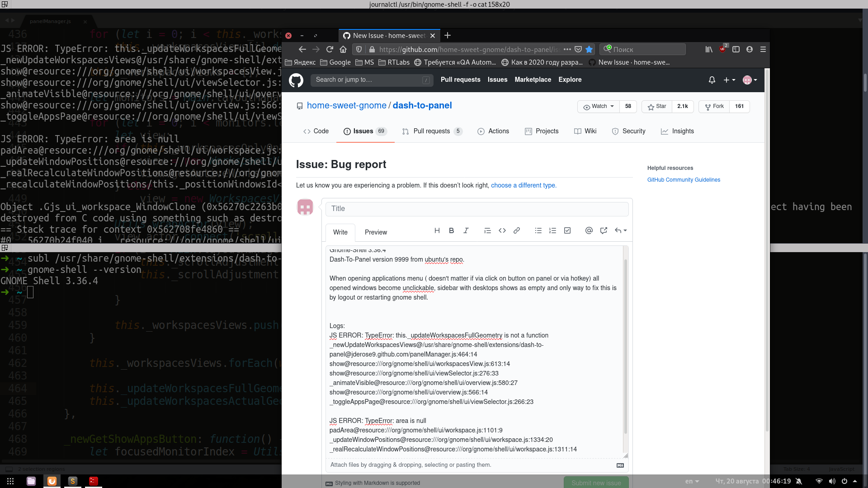
Task: Open the Actions tab
Action: point(493,131)
